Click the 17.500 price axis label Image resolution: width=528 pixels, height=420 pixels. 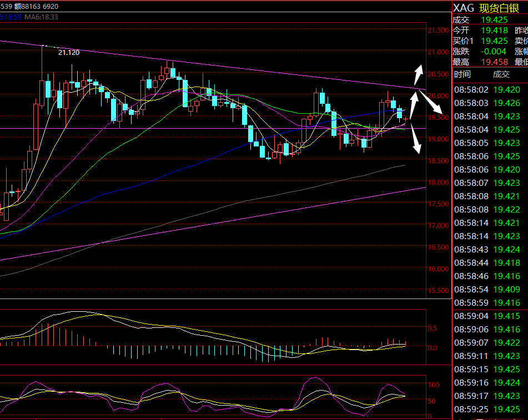[438, 204]
